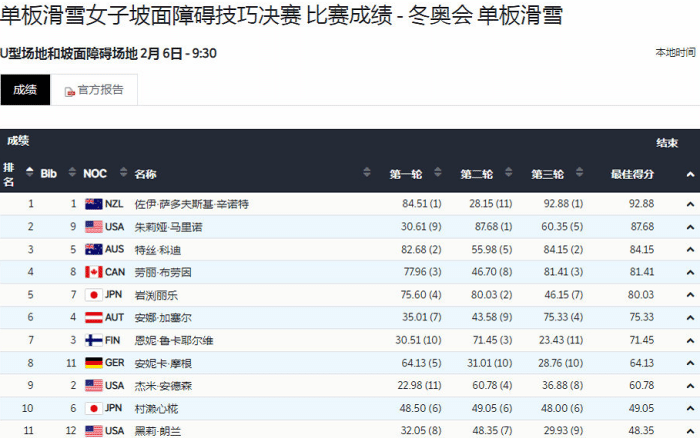Viewport: 700px width, 438px height.
Task: Click the Finland flag beside FIN
Action: pos(93,340)
